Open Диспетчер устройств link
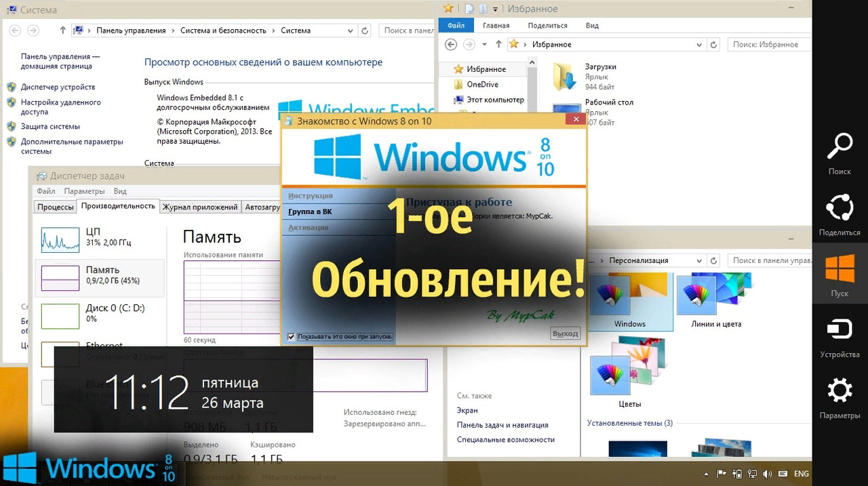The width and height of the screenshot is (868, 486). tap(58, 87)
